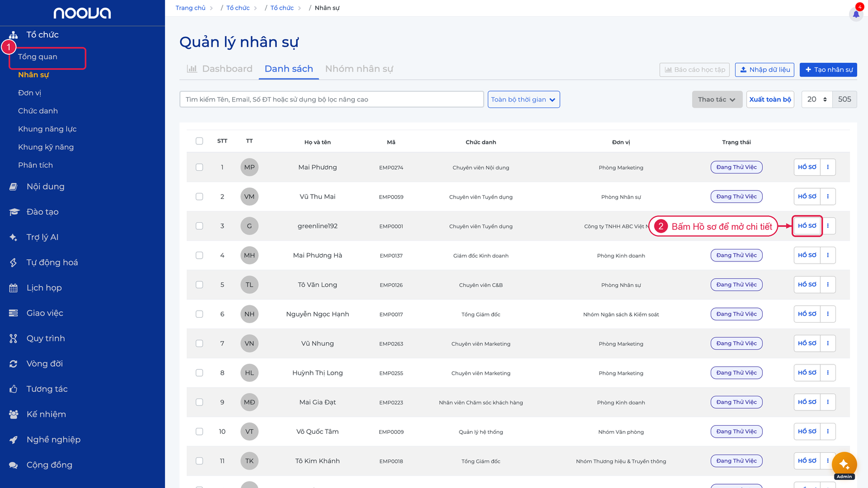Open Hồ sơ for Vũ Thu Mai
This screenshot has width=868, height=488.
807,196
